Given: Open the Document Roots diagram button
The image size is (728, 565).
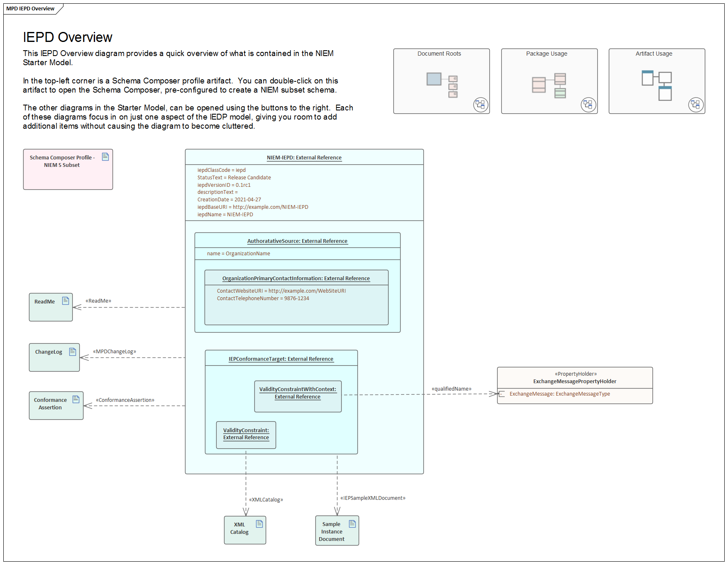Looking at the screenshot, I should pos(441,81).
